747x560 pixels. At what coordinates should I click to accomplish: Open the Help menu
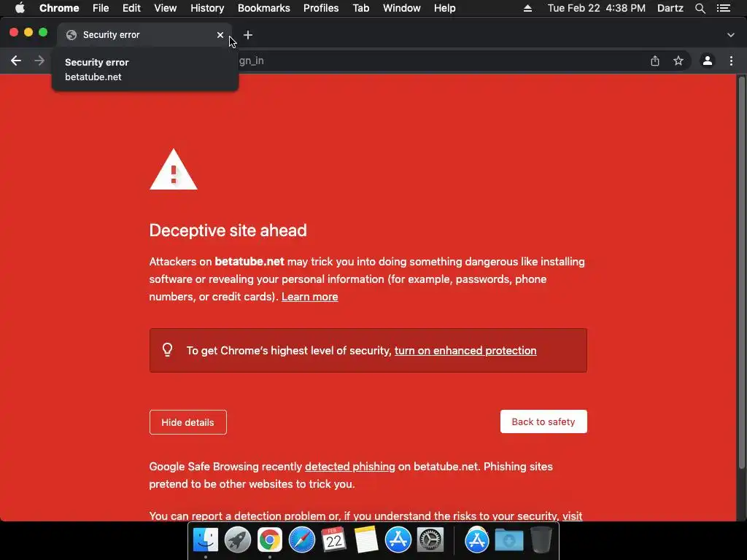pos(444,8)
